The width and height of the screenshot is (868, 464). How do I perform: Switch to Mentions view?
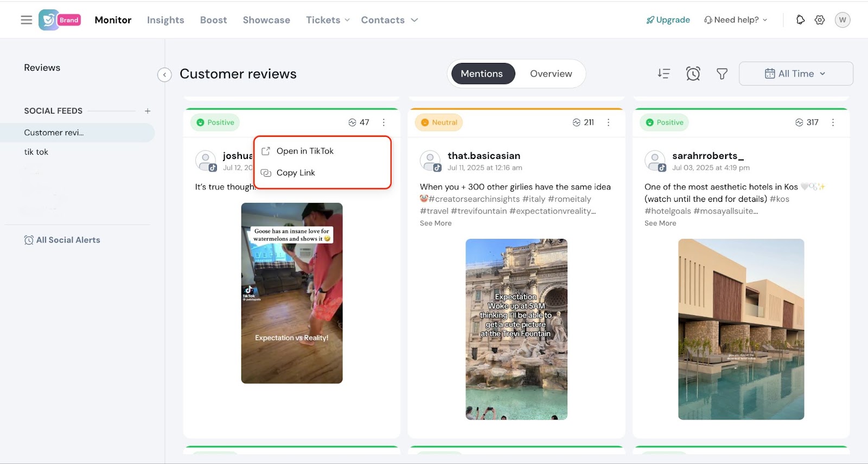(481, 74)
